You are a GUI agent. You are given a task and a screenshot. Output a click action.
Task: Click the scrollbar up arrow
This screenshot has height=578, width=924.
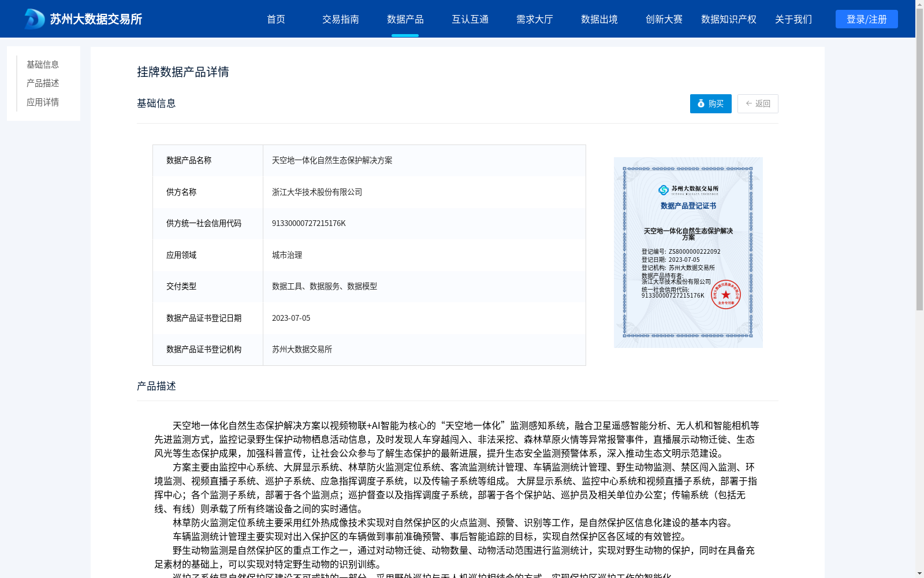click(x=919, y=4)
